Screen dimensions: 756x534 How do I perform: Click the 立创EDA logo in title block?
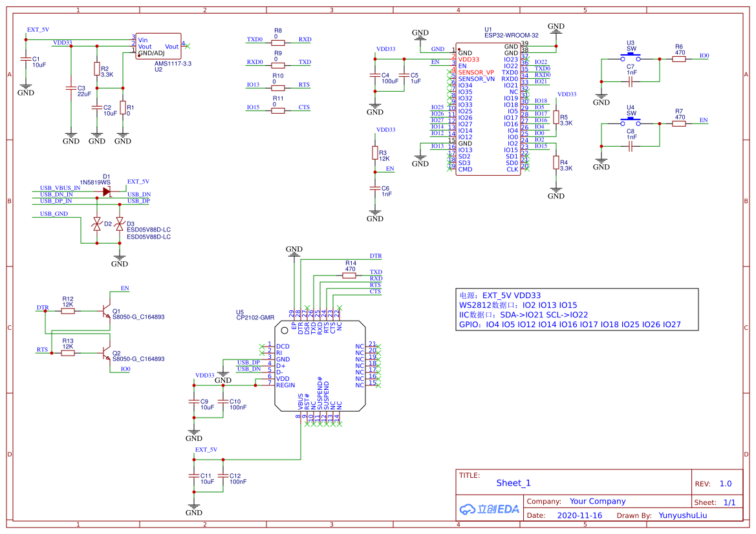point(490,509)
